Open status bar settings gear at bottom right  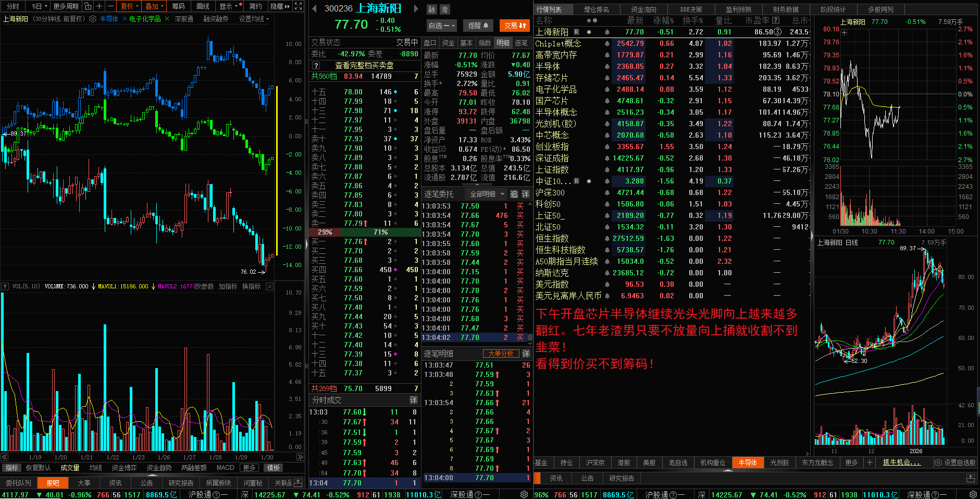[x=973, y=494]
